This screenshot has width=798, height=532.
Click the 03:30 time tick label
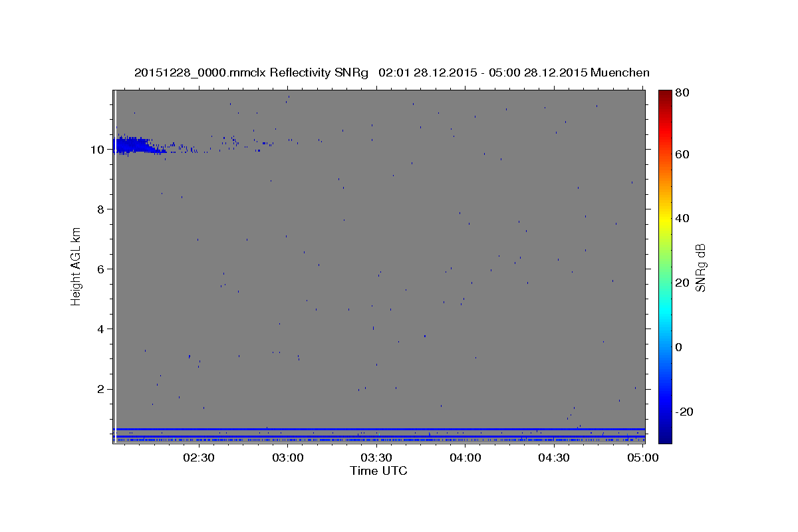[x=376, y=458]
